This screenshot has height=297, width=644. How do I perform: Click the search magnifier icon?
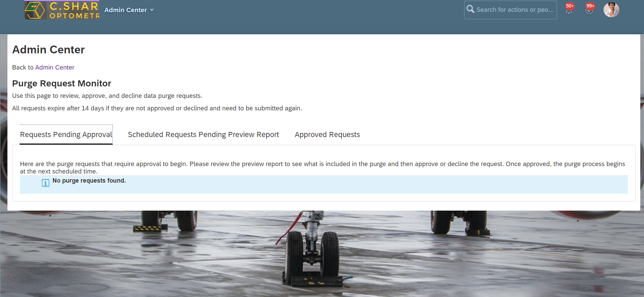pos(470,9)
